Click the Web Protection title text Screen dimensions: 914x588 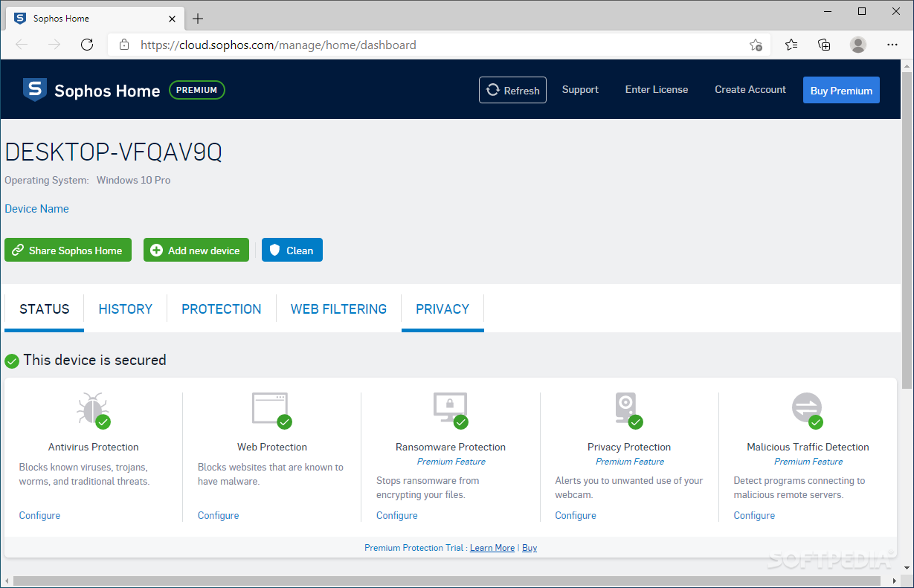click(272, 447)
